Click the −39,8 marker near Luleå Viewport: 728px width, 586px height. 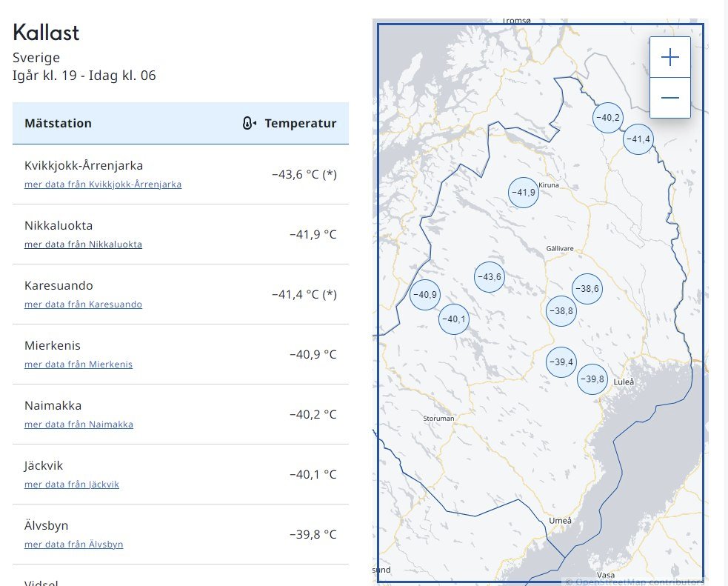coord(592,379)
